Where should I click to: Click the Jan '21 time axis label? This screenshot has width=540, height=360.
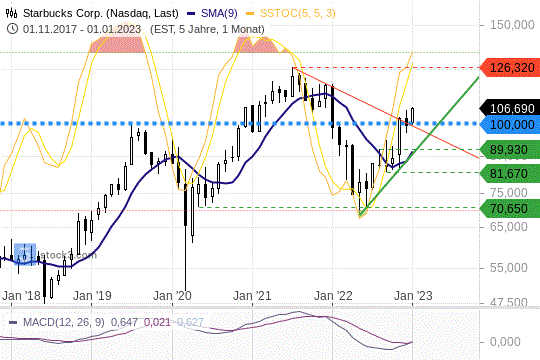tap(252, 296)
